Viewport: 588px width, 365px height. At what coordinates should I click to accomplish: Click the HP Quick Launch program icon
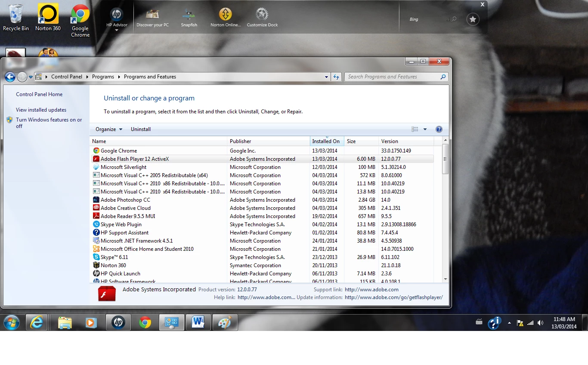[96, 274]
